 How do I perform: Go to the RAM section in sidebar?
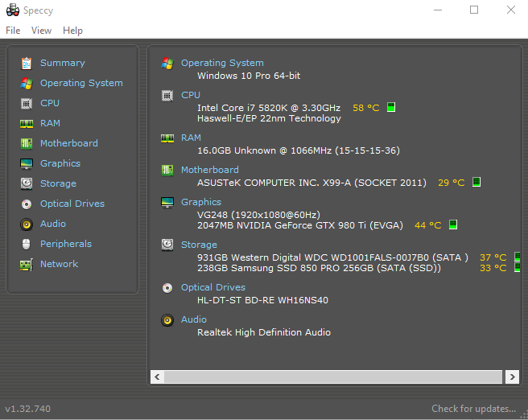pos(50,124)
